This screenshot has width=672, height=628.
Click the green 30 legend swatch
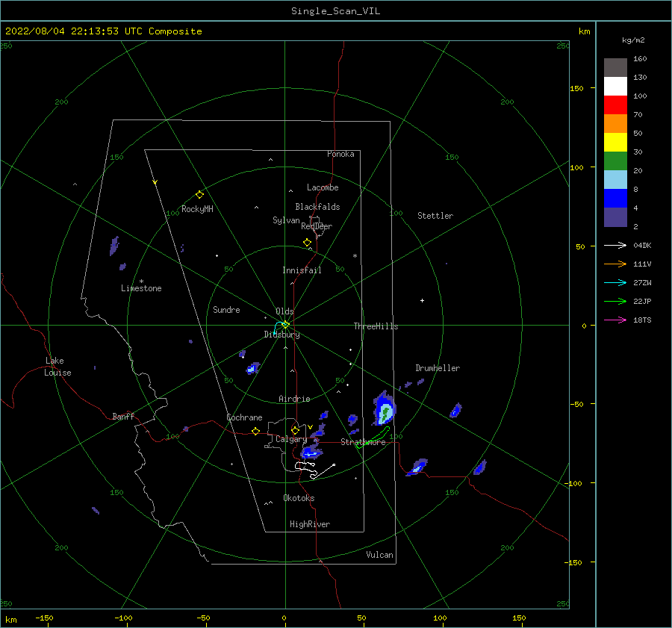point(615,161)
